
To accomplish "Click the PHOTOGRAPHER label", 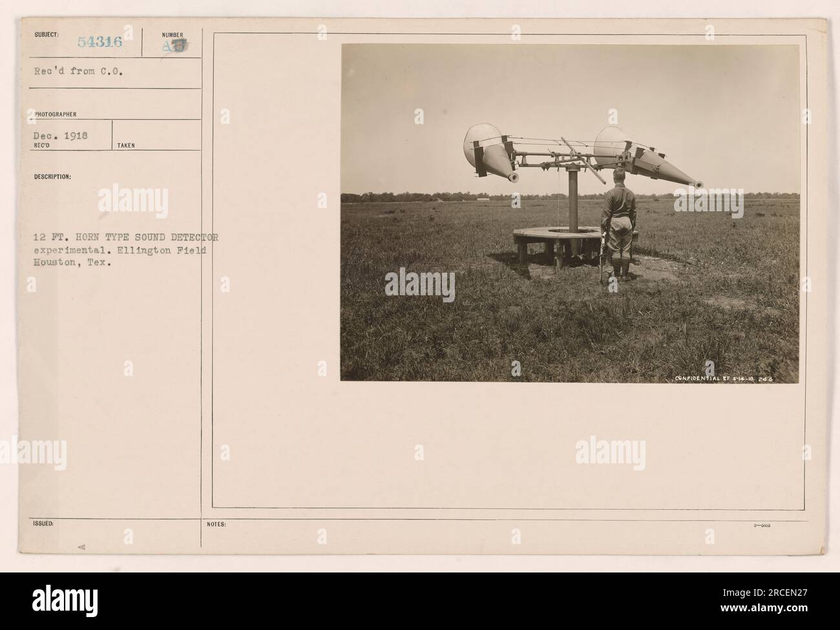I will (56, 114).
